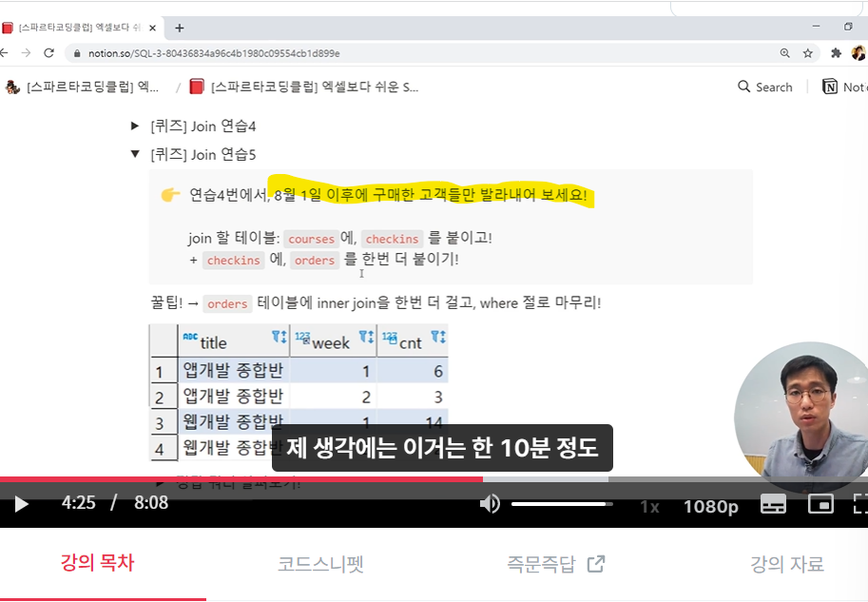Viewport: 868px width, 602px height.
Task: Click the courses code tag
Action: [x=311, y=240]
